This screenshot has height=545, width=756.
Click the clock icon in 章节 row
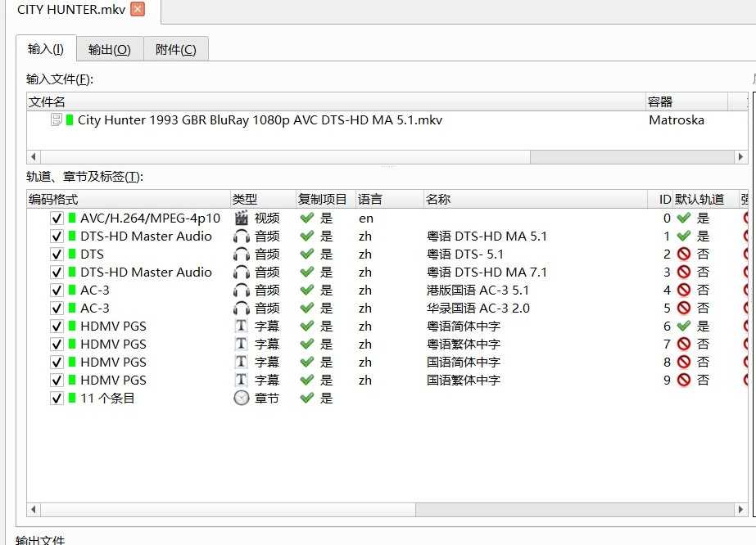coord(241,398)
